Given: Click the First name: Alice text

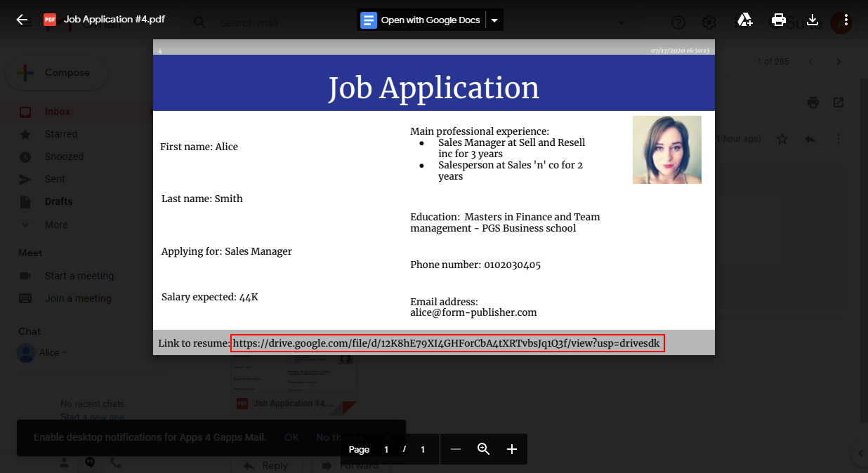Looking at the screenshot, I should point(199,147).
